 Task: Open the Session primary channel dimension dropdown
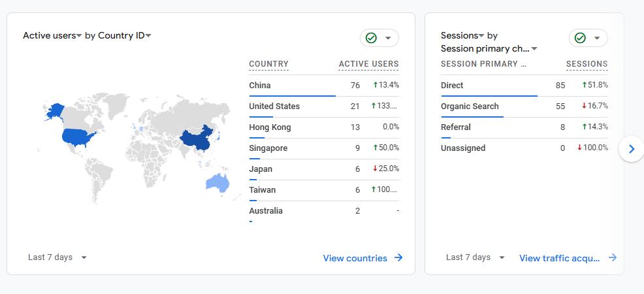[489, 49]
